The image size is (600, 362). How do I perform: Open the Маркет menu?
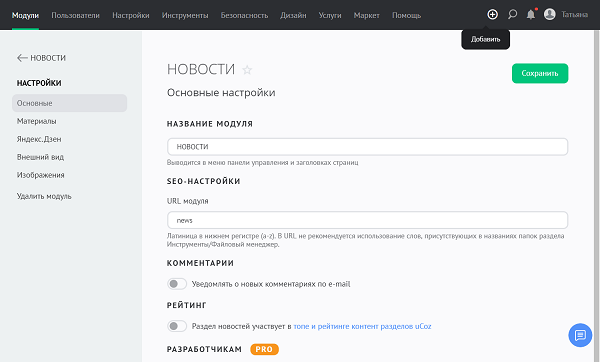coord(367,15)
